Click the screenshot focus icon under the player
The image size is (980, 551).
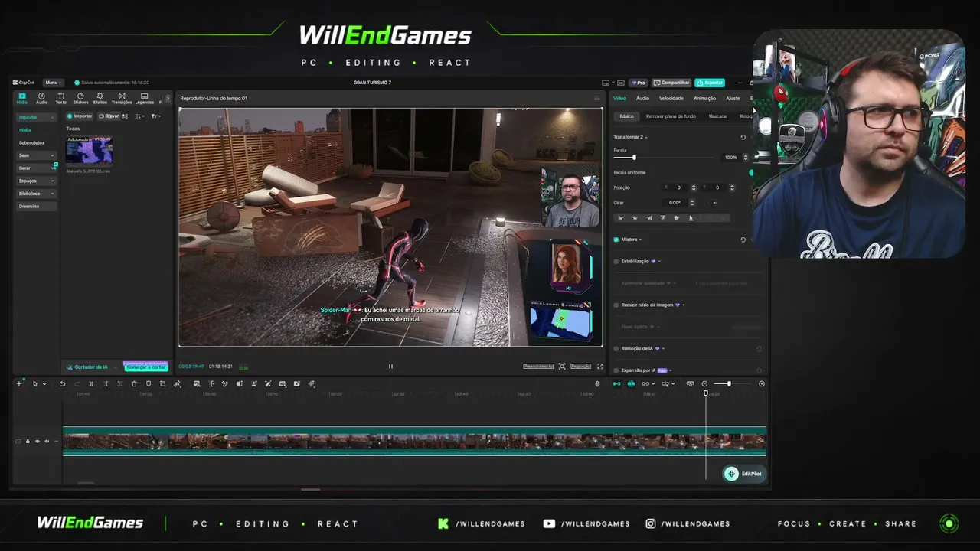click(x=562, y=367)
